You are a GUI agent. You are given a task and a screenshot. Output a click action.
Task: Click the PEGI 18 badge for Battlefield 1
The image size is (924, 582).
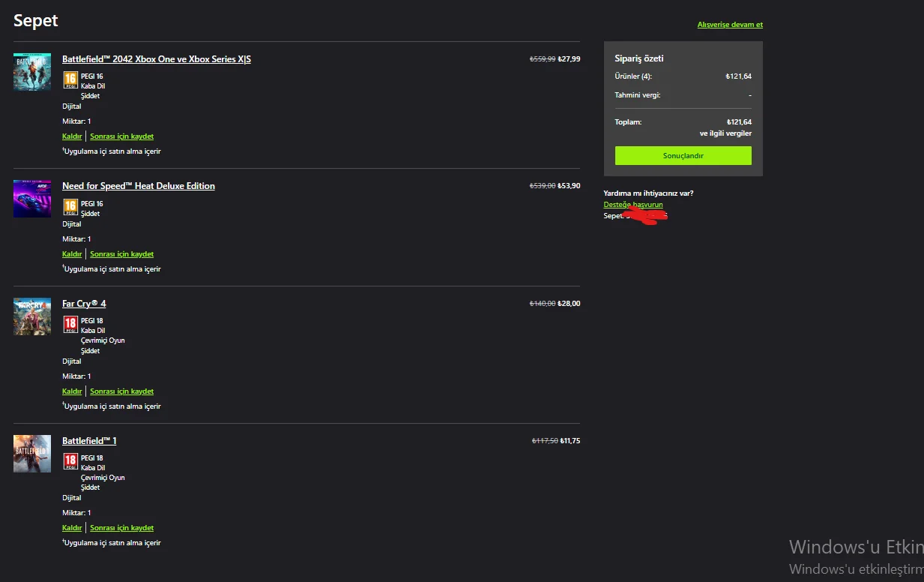70,461
